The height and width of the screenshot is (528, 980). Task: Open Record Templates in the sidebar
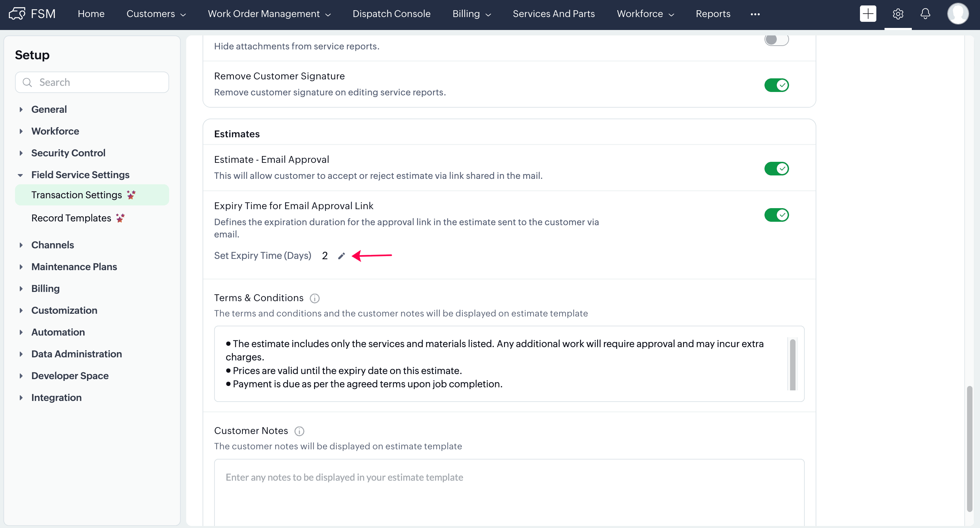(71, 218)
